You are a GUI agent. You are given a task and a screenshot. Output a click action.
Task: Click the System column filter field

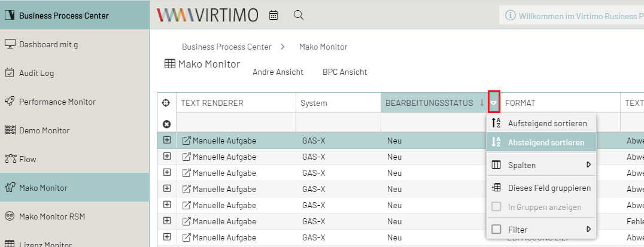(x=338, y=124)
